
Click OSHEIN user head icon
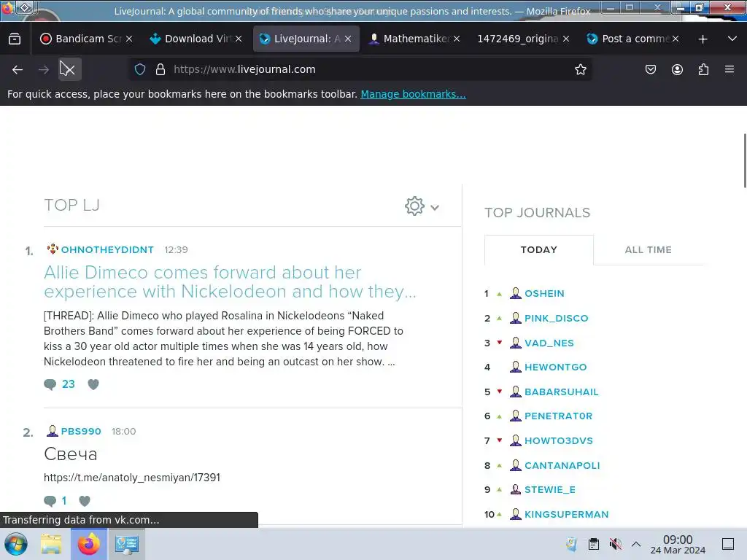click(516, 293)
